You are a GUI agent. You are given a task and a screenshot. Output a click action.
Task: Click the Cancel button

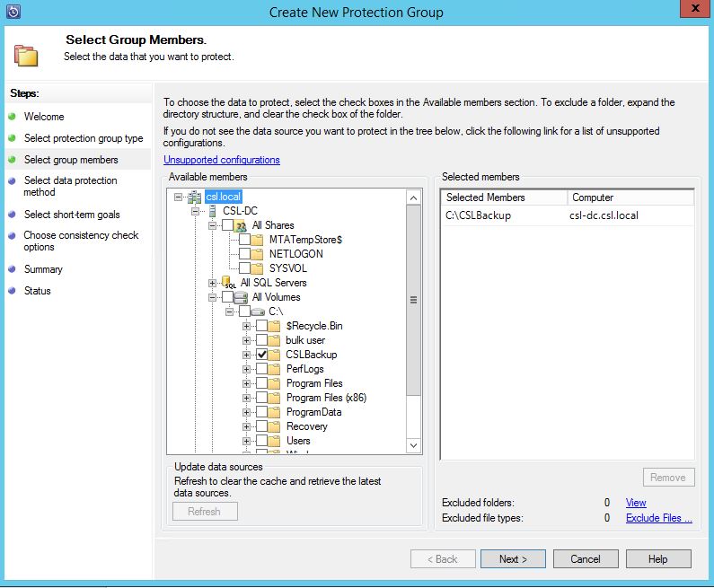point(586,559)
